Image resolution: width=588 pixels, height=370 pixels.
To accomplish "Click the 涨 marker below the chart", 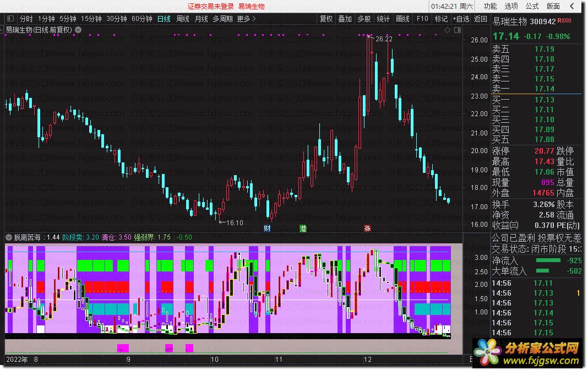I will pos(367,228).
